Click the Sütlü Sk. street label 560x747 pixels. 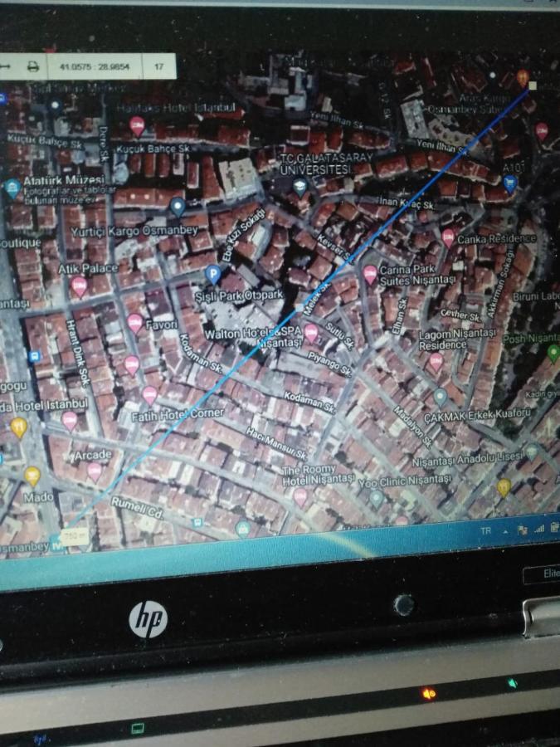340,336
